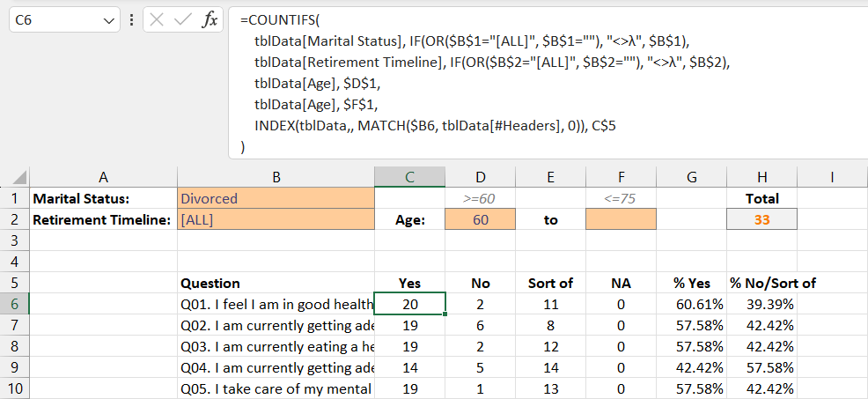Cancel the formula entry with X icon
The width and height of the screenshot is (868, 399).
pyautogui.click(x=157, y=20)
